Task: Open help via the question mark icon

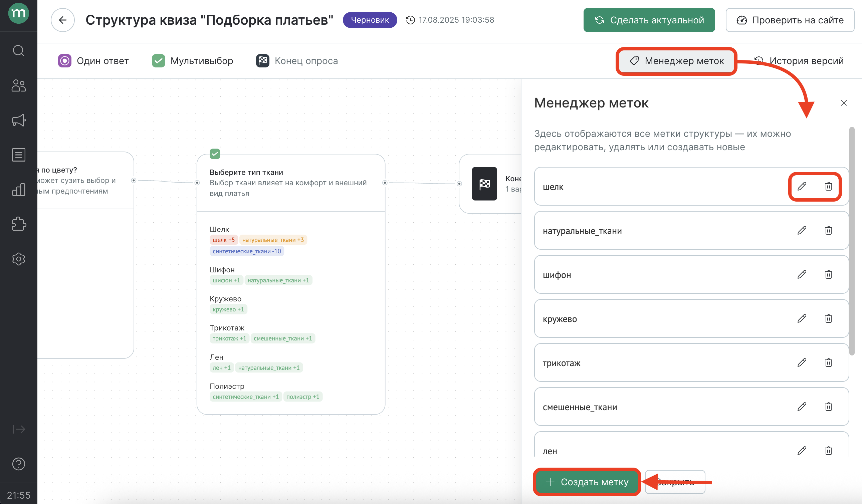Action: 18,464
